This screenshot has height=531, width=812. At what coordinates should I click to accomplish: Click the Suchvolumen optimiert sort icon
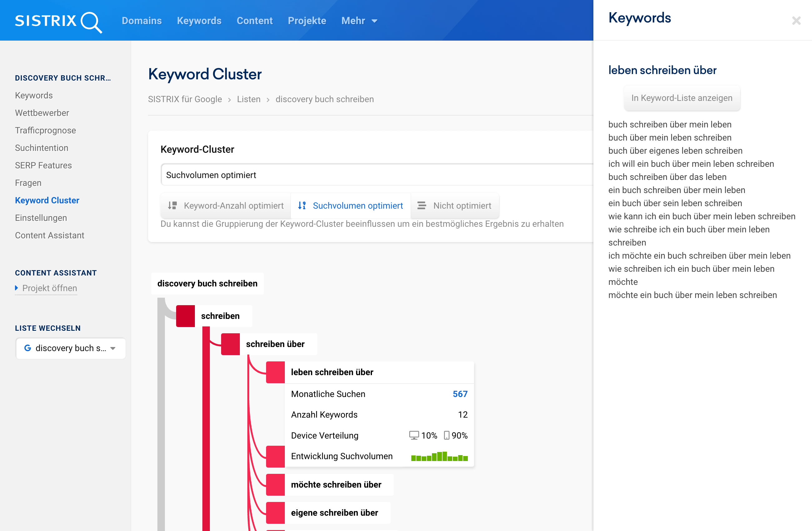302,206
